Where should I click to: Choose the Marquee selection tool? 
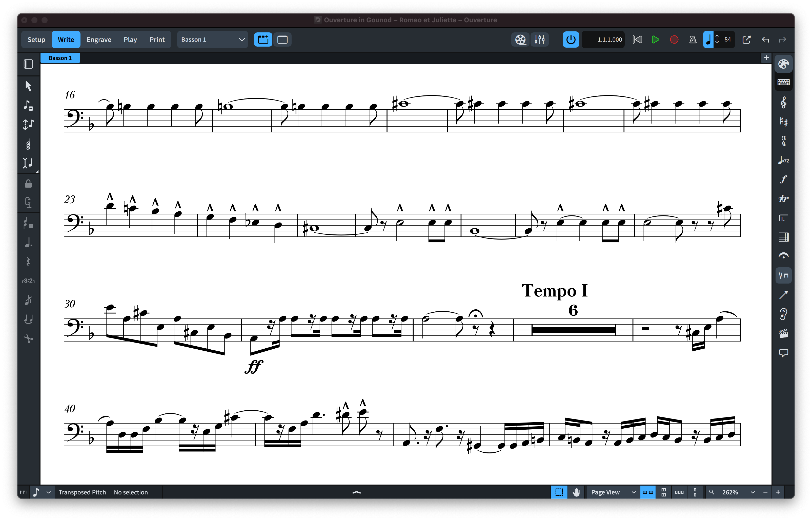[559, 492]
